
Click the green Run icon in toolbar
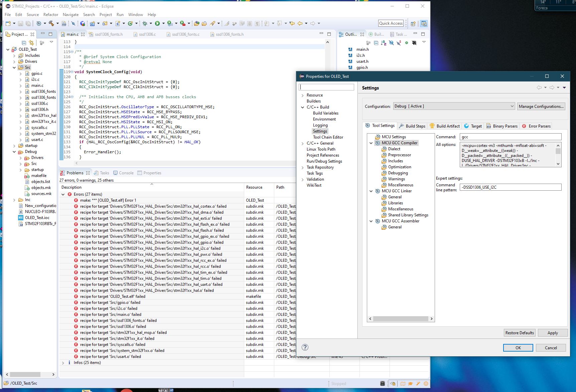pyautogui.click(x=157, y=23)
